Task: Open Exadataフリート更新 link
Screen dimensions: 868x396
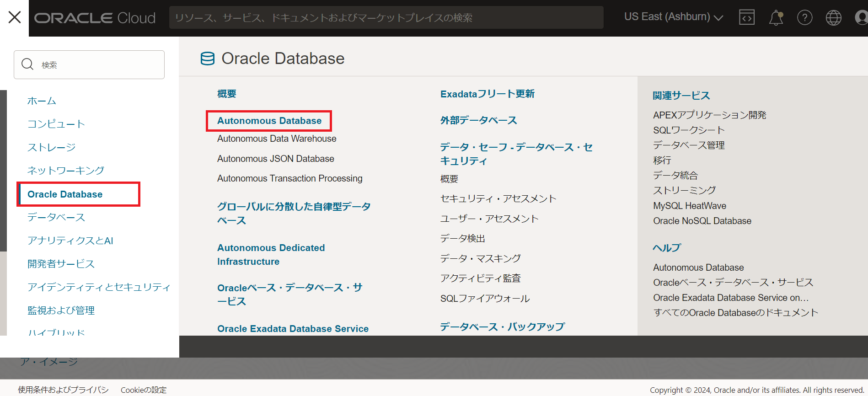Action: point(487,94)
